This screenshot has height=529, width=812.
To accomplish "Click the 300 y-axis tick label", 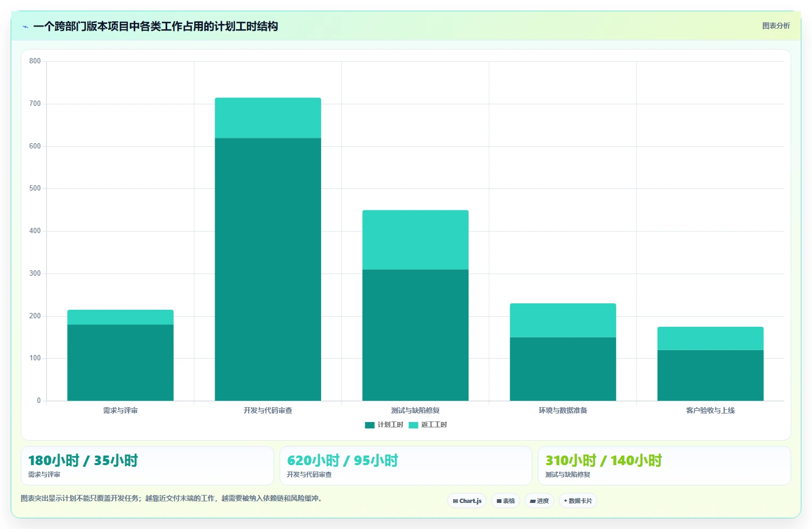I will point(35,274).
